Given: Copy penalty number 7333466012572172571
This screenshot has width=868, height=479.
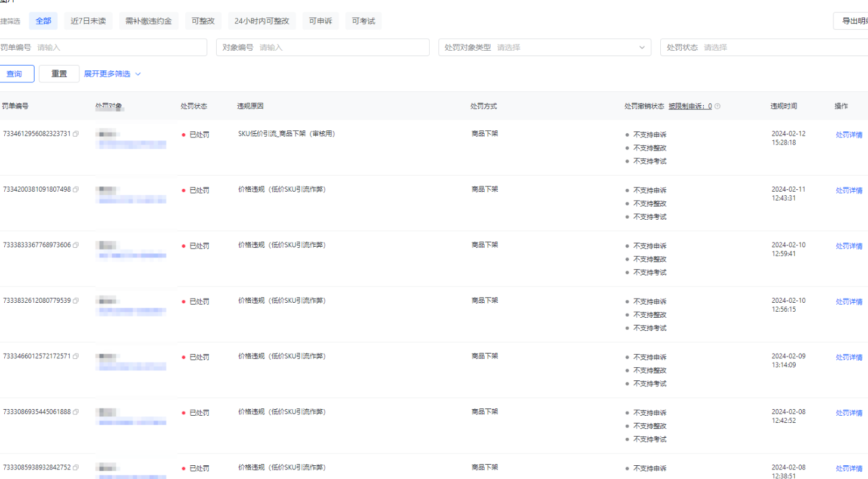Looking at the screenshot, I should click(x=76, y=356).
